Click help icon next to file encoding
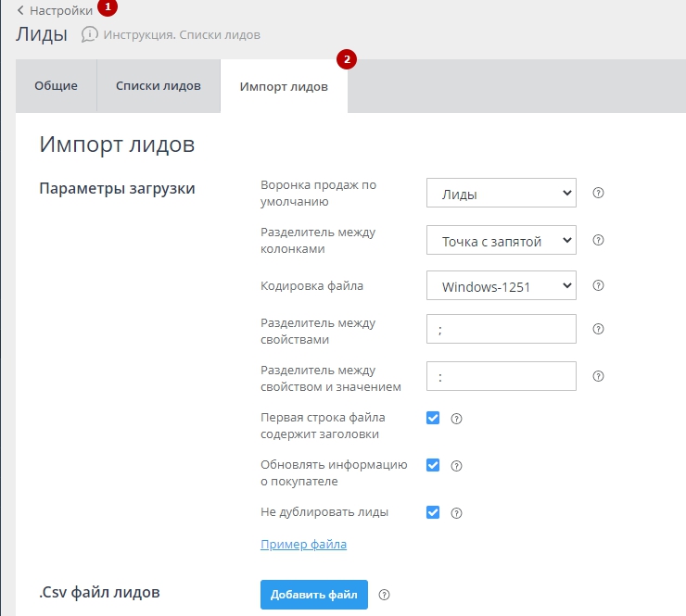The image size is (686, 616). [x=598, y=286]
